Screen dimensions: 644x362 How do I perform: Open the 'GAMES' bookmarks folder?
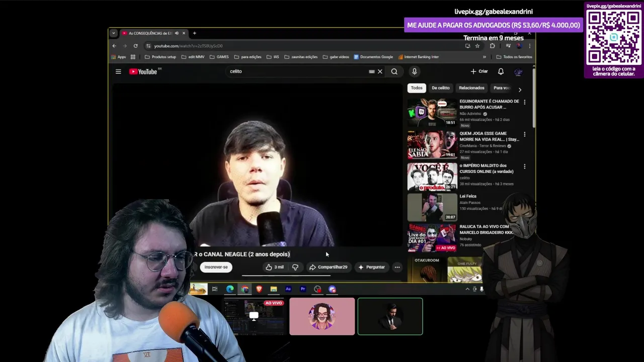(x=219, y=57)
